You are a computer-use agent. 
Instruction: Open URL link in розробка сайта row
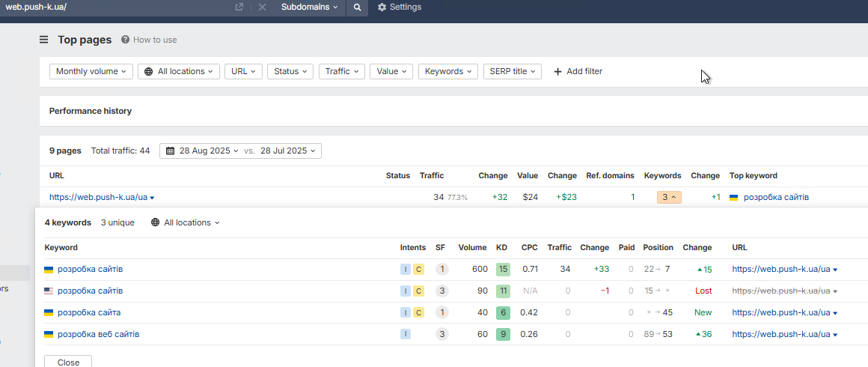tap(781, 312)
